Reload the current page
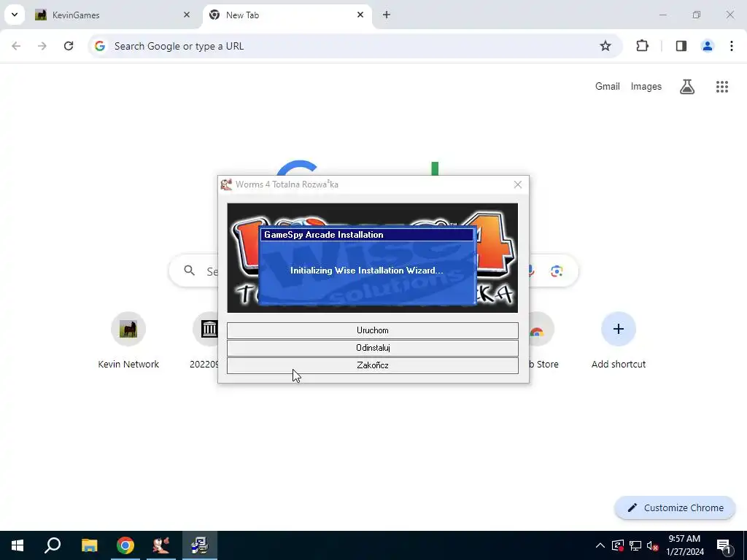The image size is (747, 560). [x=69, y=46]
